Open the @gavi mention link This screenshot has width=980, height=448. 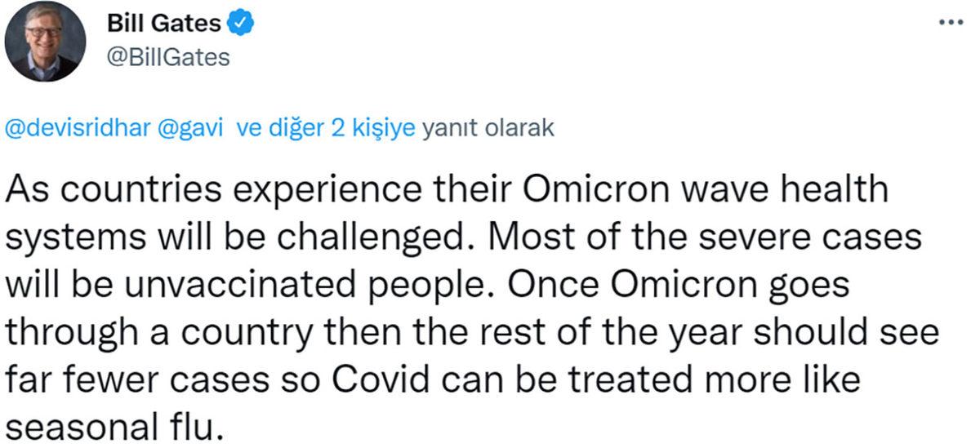pos(195,128)
